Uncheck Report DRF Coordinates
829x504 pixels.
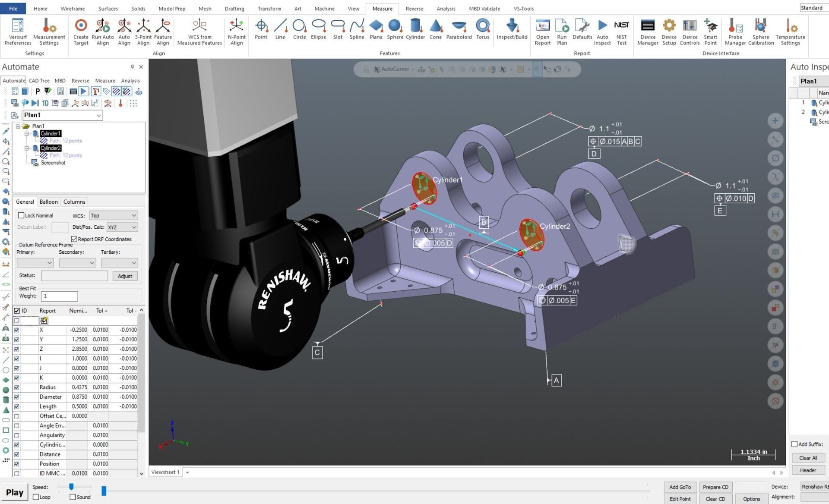74,239
